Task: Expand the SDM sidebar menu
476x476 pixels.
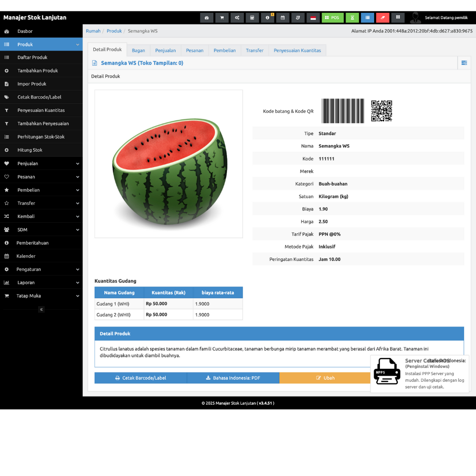Action: pyautogui.click(x=41, y=230)
